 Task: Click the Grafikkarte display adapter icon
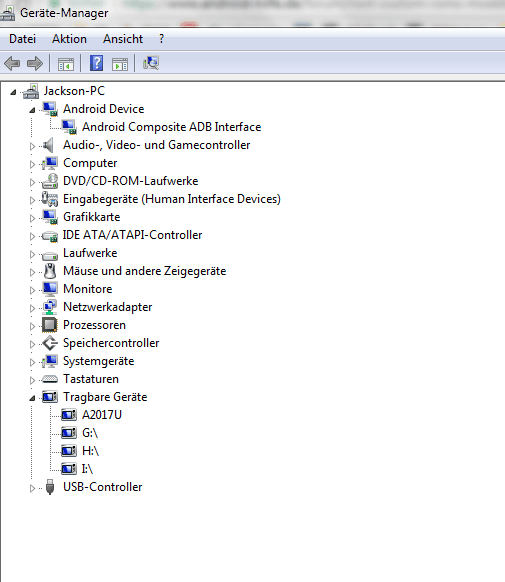pyautogui.click(x=50, y=217)
